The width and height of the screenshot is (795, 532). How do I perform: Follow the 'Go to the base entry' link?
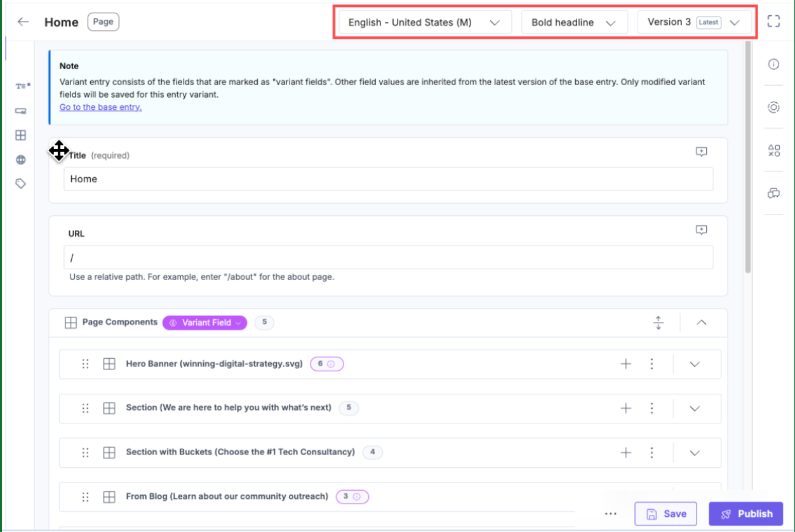click(100, 107)
